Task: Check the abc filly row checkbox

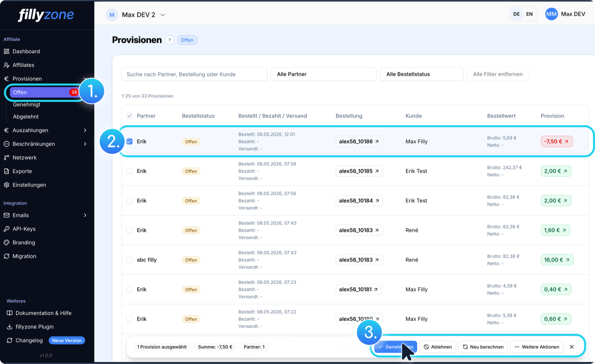Action: pyautogui.click(x=130, y=260)
